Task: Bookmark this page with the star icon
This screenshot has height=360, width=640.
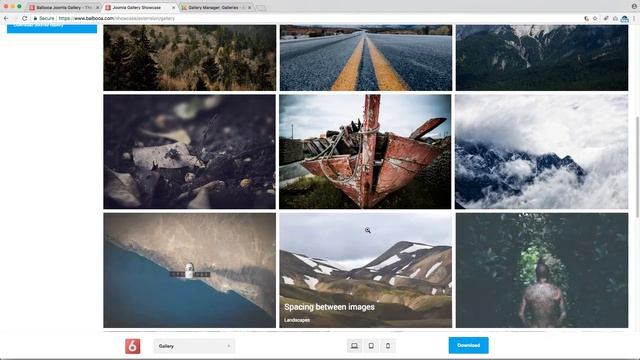Action: click(x=595, y=18)
